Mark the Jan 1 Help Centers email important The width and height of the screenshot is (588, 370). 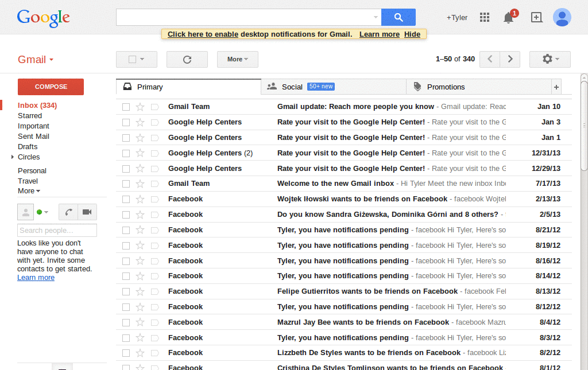pos(154,138)
